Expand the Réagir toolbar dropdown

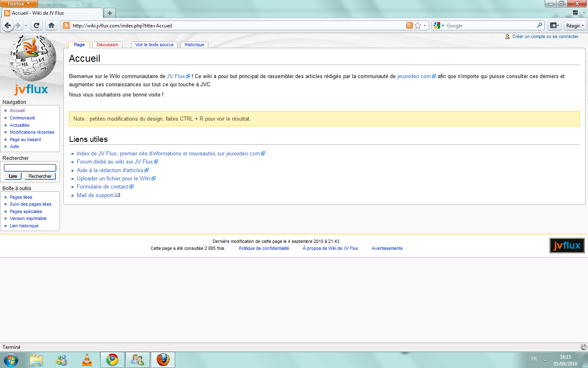tap(575, 25)
